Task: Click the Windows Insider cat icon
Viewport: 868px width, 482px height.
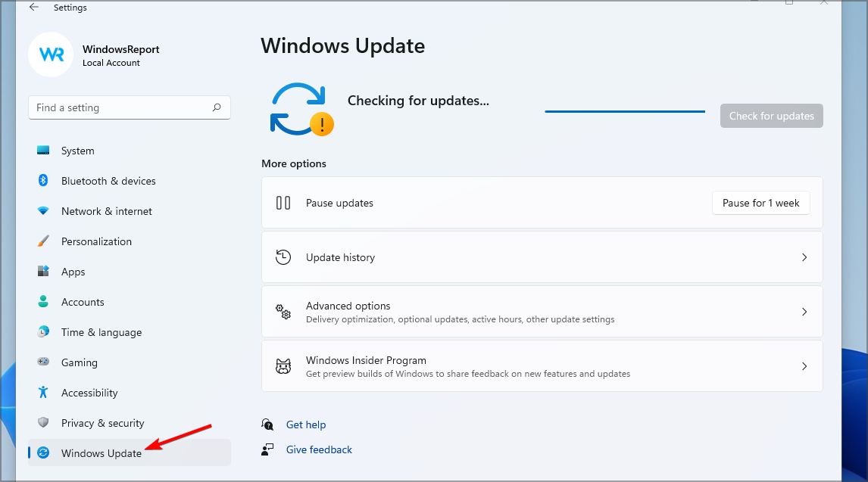Action: coord(283,366)
